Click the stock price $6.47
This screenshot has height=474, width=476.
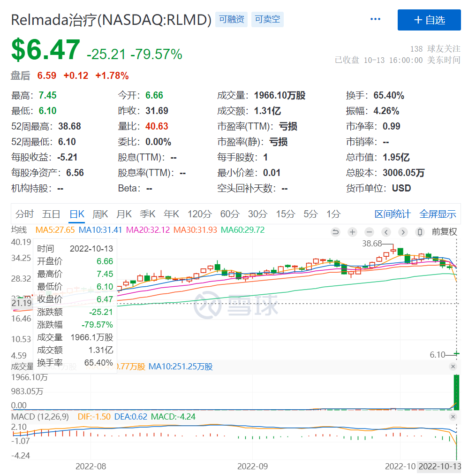(45, 50)
